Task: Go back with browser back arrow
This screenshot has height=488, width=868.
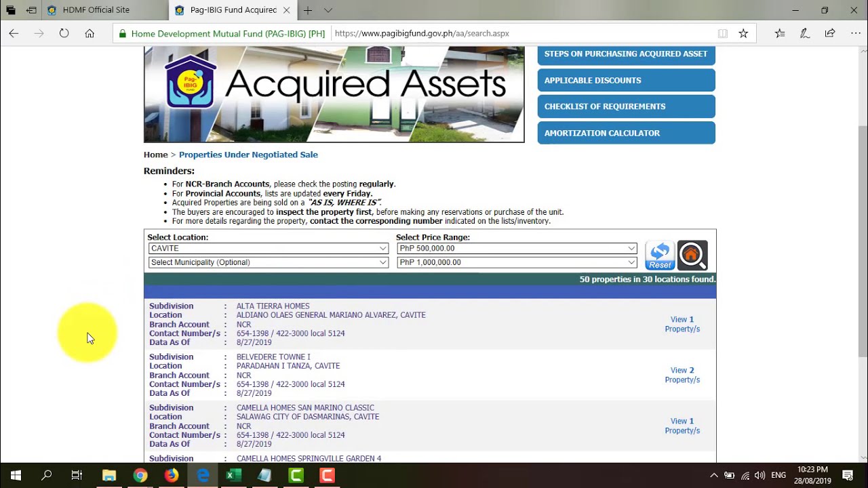Action: [x=14, y=33]
